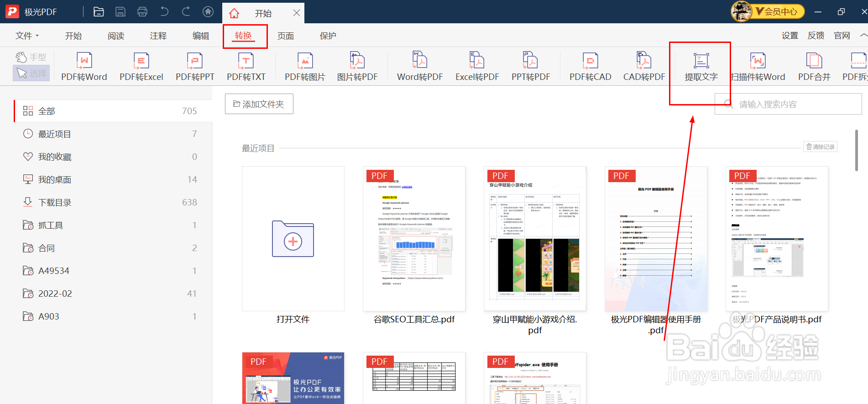
Task: Select the Word转PDF tool
Action: point(420,67)
